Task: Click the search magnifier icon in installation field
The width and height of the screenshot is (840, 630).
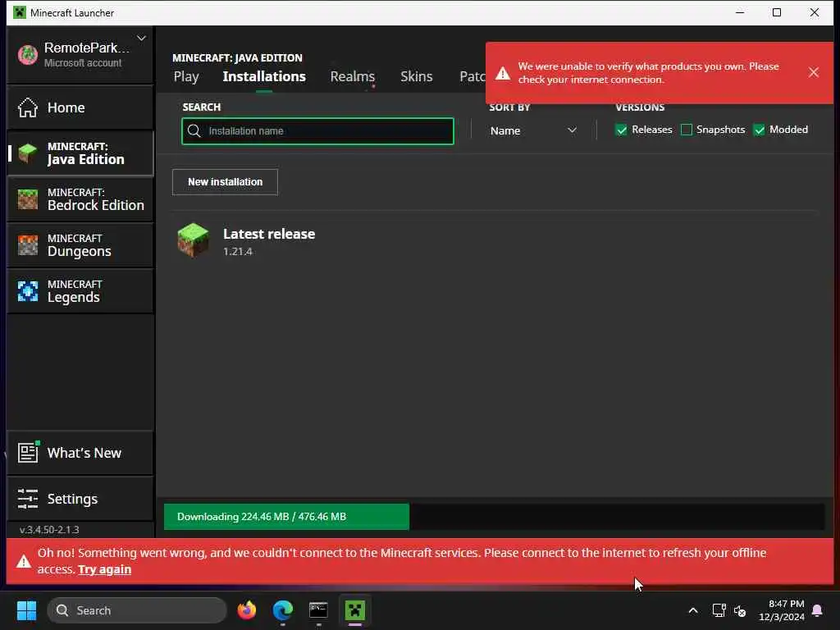Action: (x=194, y=131)
